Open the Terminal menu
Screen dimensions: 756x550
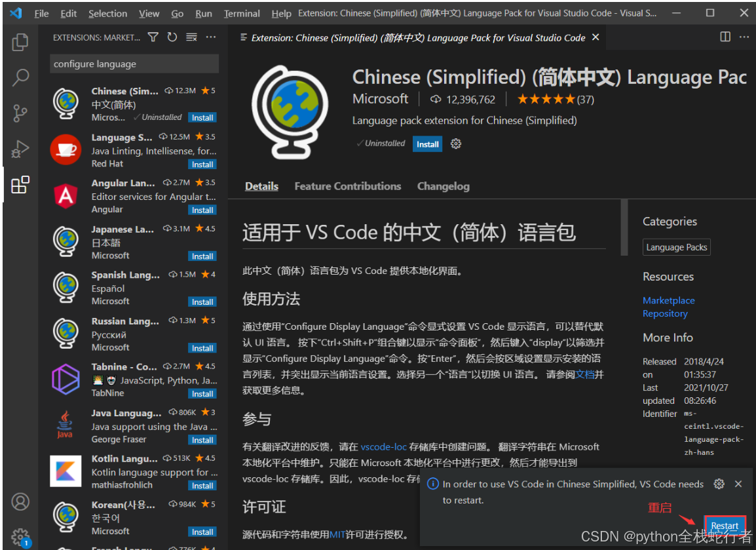242,14
